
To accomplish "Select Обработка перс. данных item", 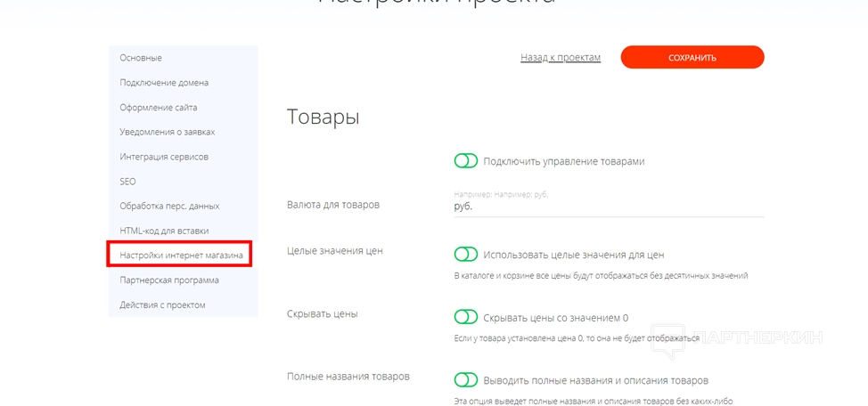I will (169, 206).
